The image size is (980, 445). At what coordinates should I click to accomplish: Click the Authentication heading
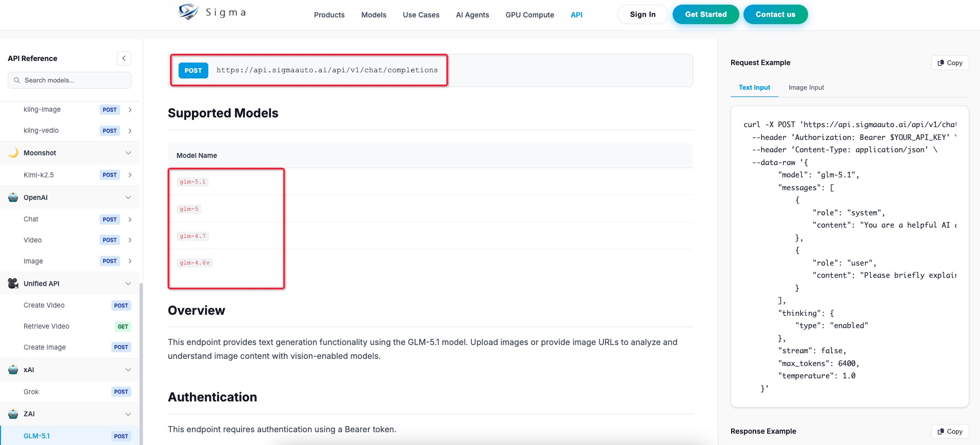[x=212, y=397]
